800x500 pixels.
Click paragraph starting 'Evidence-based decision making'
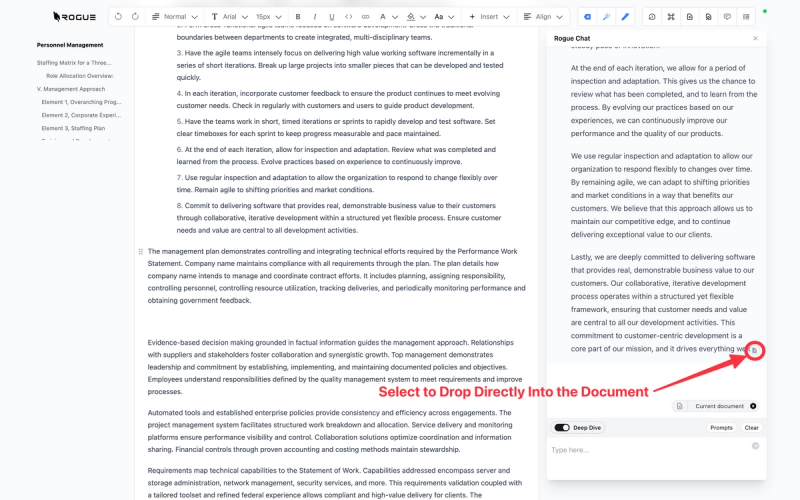coord(335,367)
